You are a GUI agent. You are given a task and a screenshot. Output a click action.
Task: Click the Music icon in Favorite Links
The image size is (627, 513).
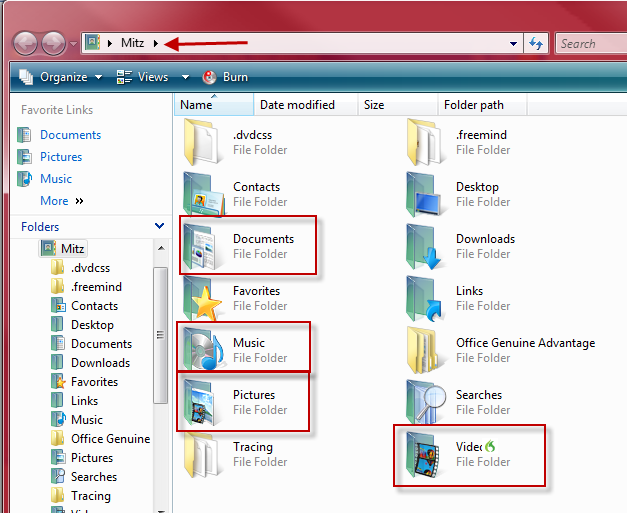(24, 179)
